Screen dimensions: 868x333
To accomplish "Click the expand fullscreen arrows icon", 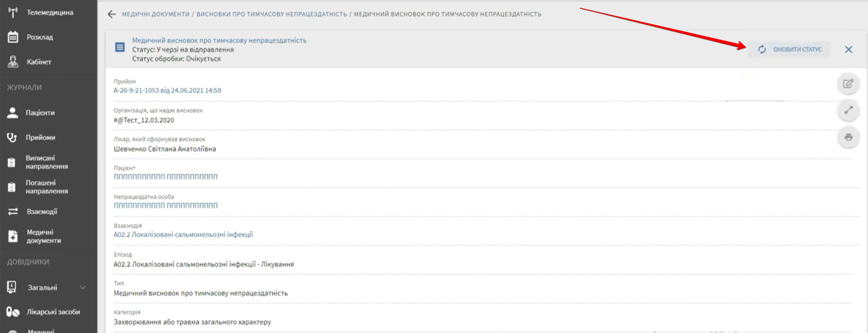I will point(848,110).
